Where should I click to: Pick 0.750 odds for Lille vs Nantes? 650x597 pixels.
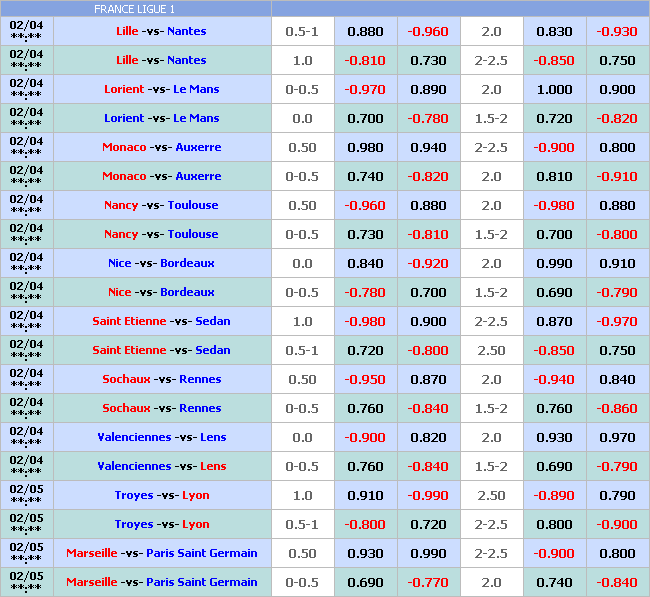pyautogui.click(x=616, y=60)
